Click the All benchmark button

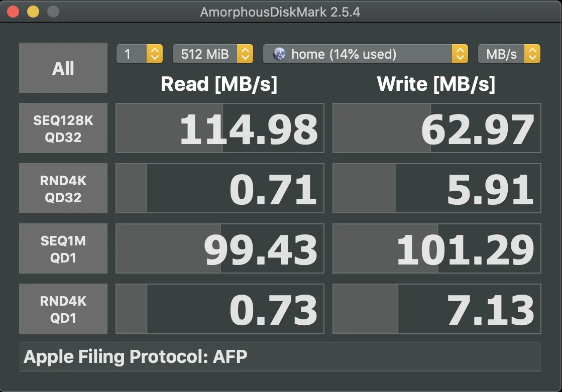coord(63,68)
